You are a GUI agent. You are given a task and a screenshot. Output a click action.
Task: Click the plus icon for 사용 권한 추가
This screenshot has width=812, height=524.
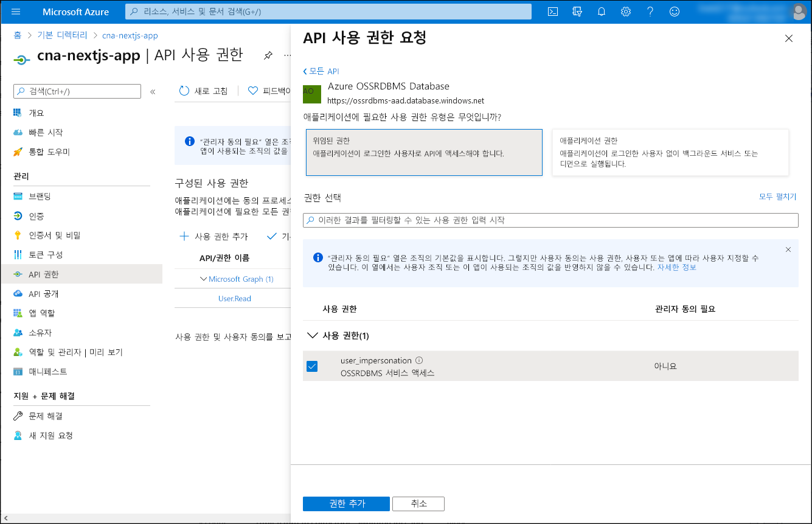(x=184, y=236)
